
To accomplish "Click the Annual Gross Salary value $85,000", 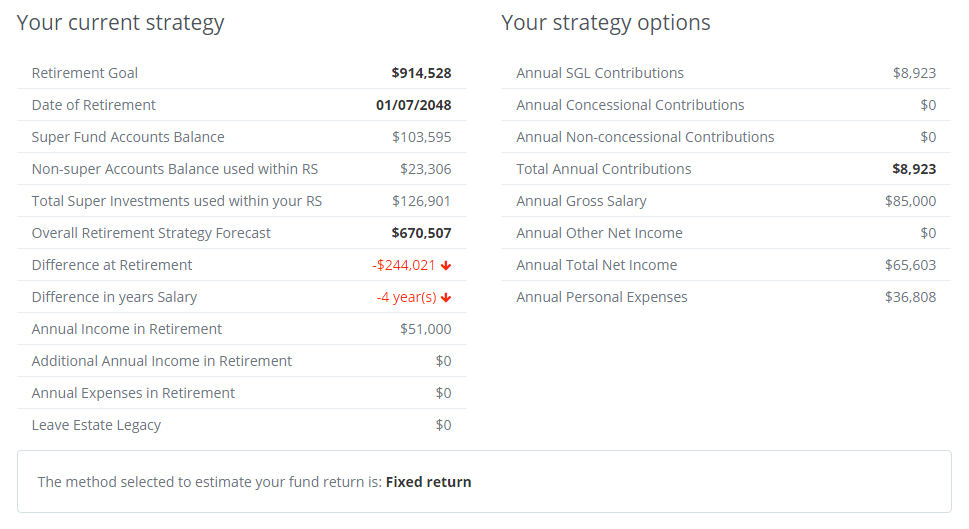I will point(910,201).
